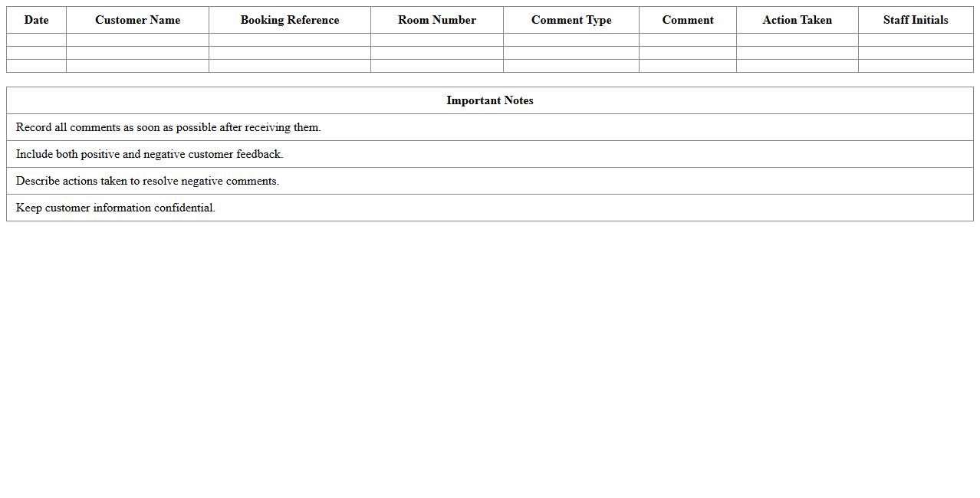Click the Date column header
The height and width of the screenshot is (498, 980).
(x=36, y=20)
